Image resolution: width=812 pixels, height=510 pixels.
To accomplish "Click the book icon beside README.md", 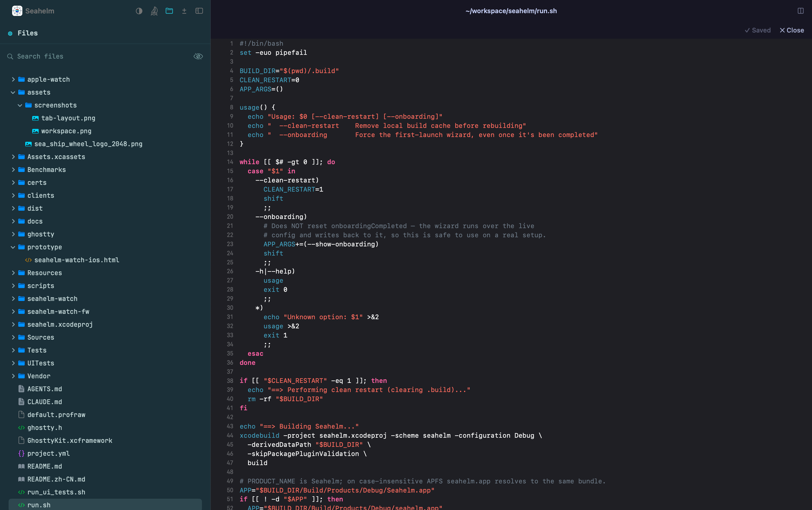I will pos(21,466).
